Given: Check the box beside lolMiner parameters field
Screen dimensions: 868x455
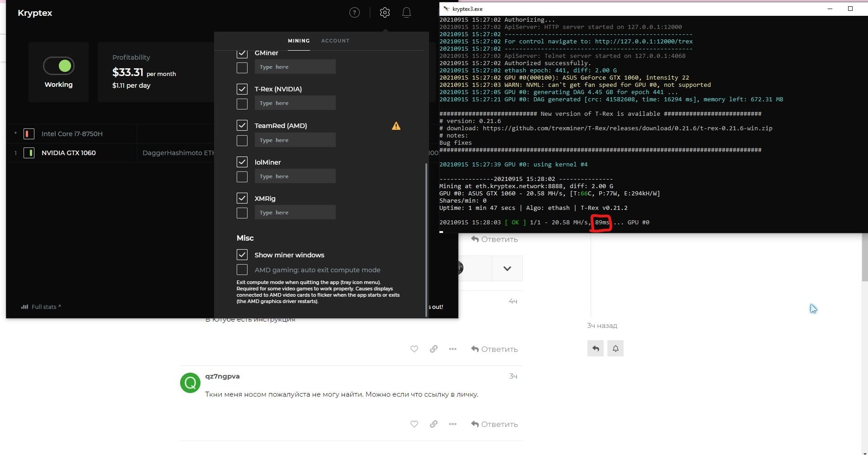Looking at the screenshot, I should [x=242, y=177].
